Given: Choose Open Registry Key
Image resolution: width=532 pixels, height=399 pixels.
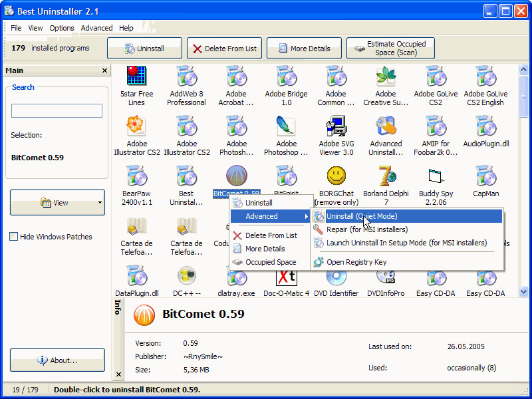Looking at the screenshot, I should pos(407,262).
